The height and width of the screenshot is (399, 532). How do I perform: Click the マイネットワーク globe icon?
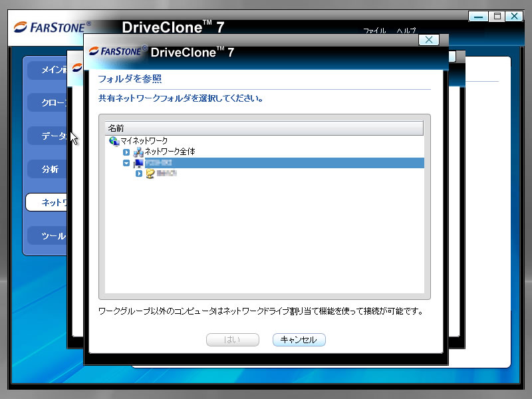pos(114,141)
